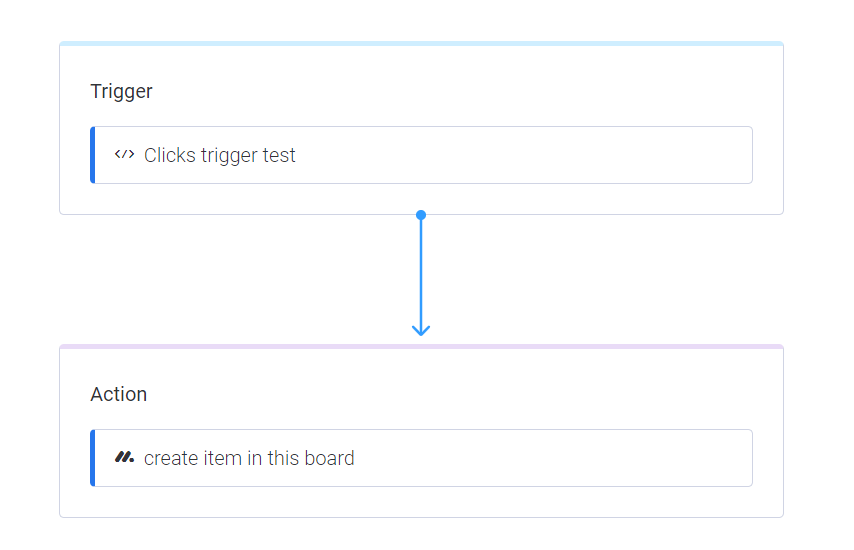Click the light blue top stripe of Trigger card

(x=421, y=44)
